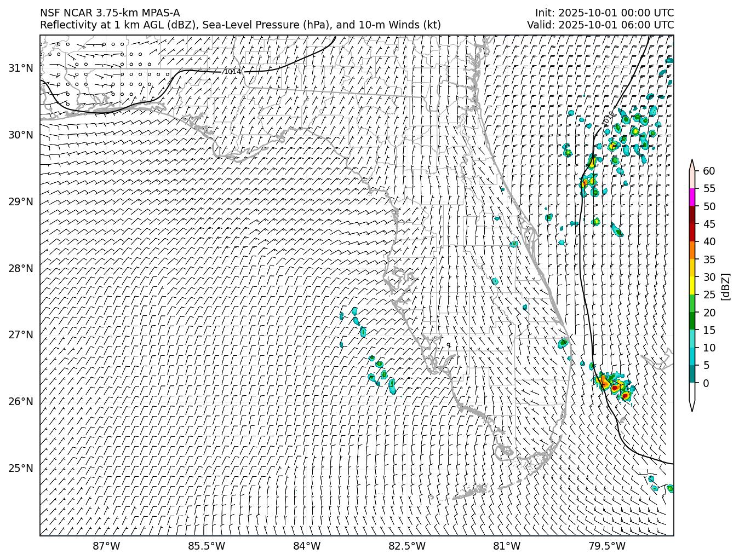Click the 31°N latitude tick label
This screenshot has width=739, height=560.
21,68
